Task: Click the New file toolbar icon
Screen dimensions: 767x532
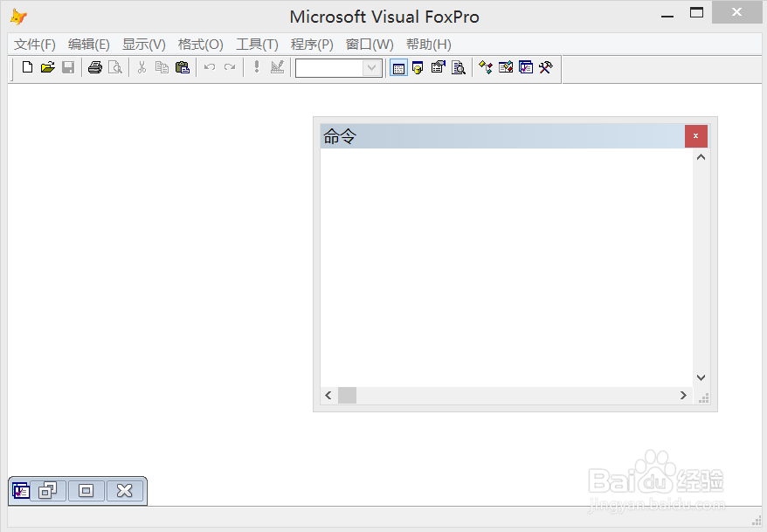Action: coord(27,67)
